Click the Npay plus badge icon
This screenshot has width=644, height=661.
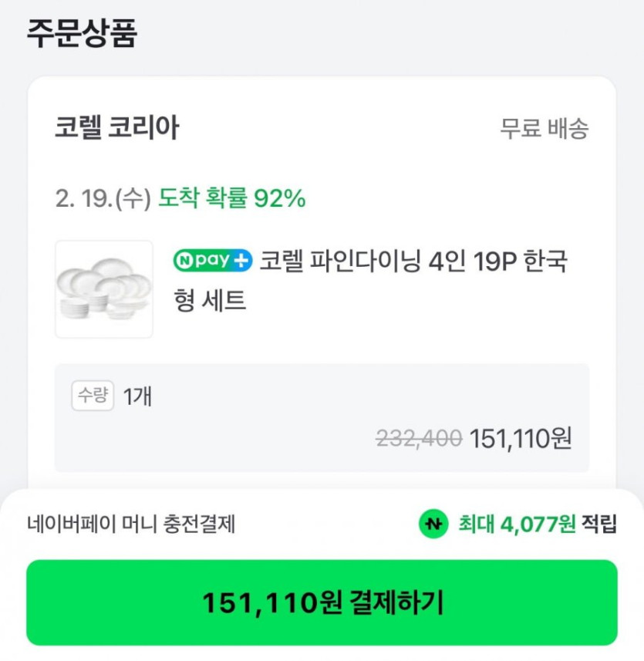[x=213, y=261]
